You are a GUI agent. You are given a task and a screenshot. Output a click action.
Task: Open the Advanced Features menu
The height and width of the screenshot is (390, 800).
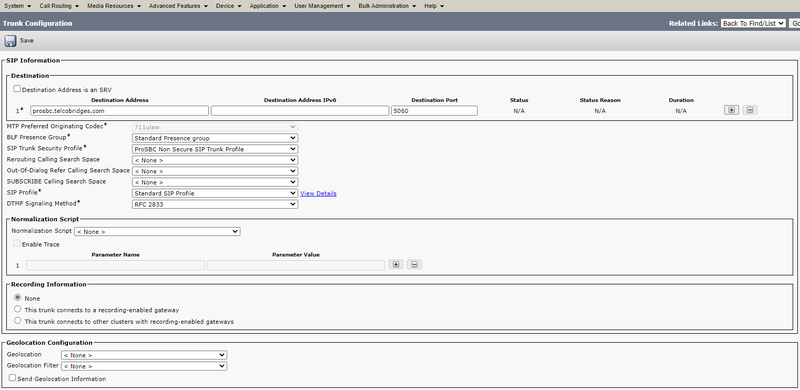pos(179,6)
